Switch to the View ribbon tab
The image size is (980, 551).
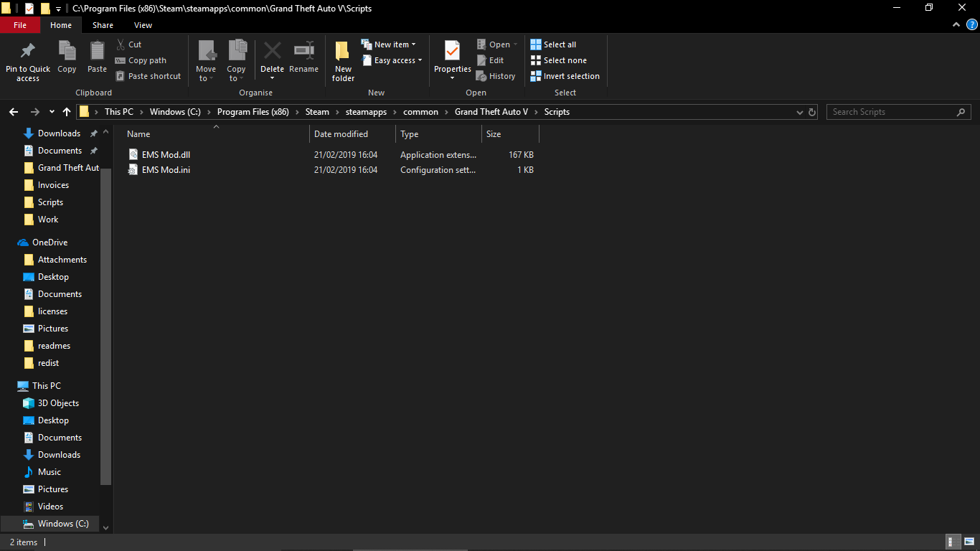point(143,25)
